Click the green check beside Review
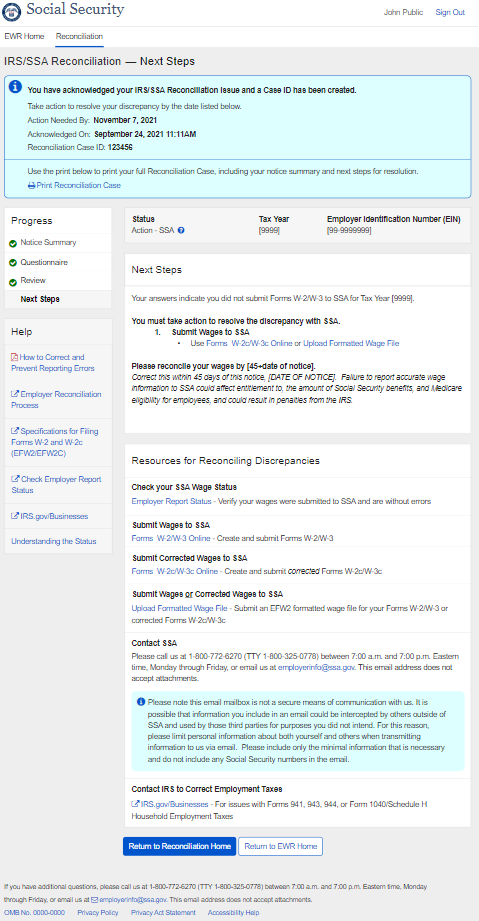Screen dimensions: 479x921 [13, 283]
